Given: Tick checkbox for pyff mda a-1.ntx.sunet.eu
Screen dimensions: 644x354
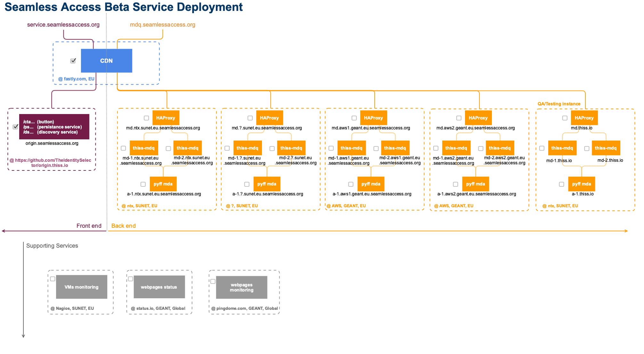Looking at the screenshot, I should coord(143,184).
